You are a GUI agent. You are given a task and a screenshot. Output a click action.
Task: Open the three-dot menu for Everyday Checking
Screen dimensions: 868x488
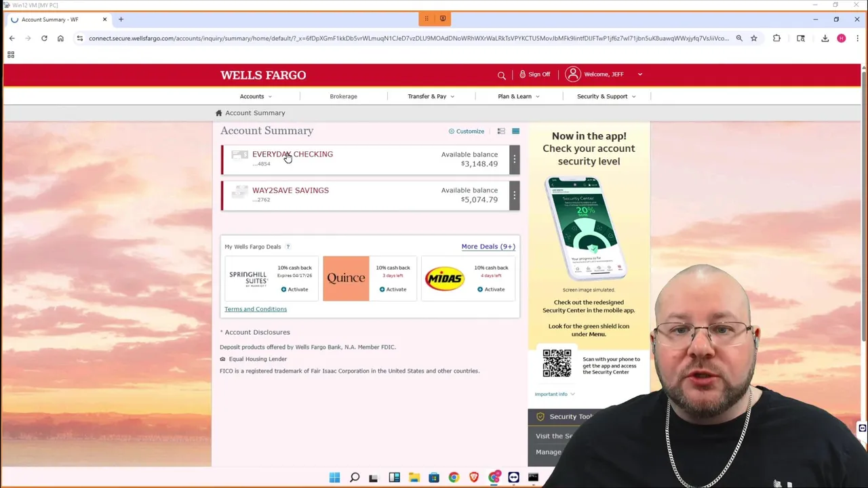[515, 159]
